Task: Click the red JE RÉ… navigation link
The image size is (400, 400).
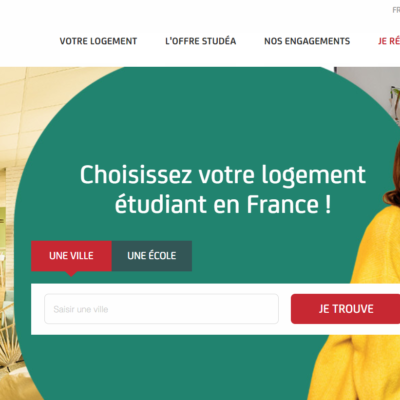Action: 389,41
